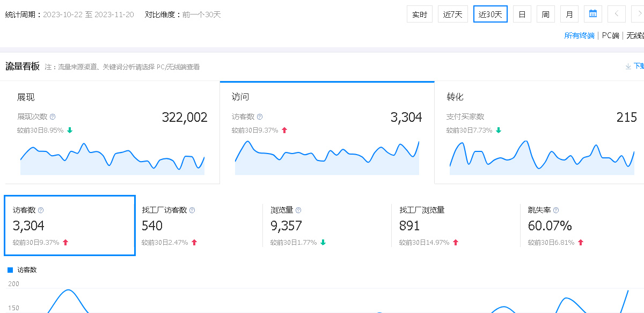Toggle the 访客数 blue legend swatch

tap(10, 270)
